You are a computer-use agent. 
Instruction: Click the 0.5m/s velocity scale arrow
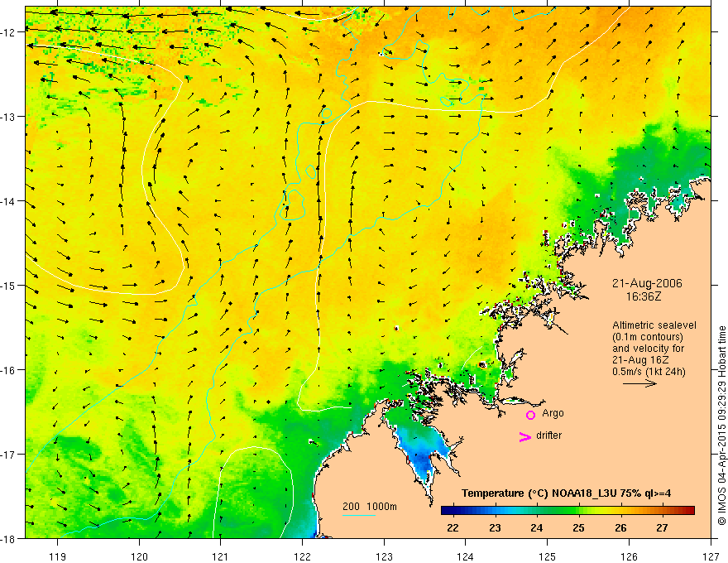click(639, 383)
